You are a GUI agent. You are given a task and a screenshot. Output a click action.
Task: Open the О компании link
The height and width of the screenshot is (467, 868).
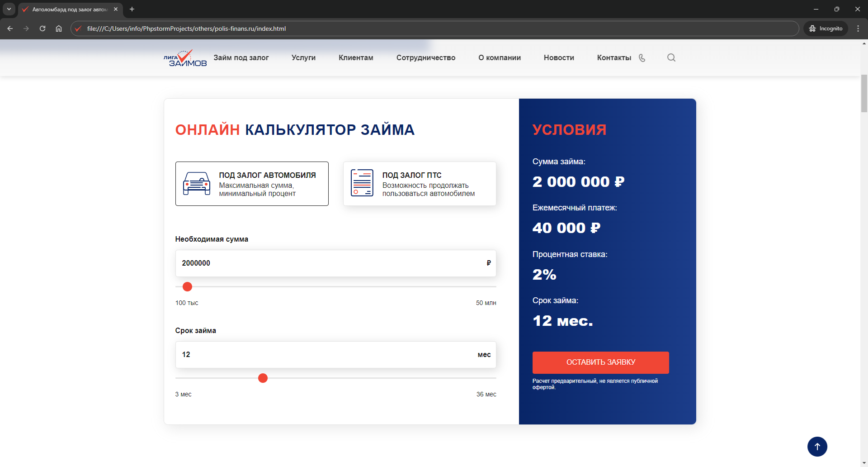click(500, 58)
